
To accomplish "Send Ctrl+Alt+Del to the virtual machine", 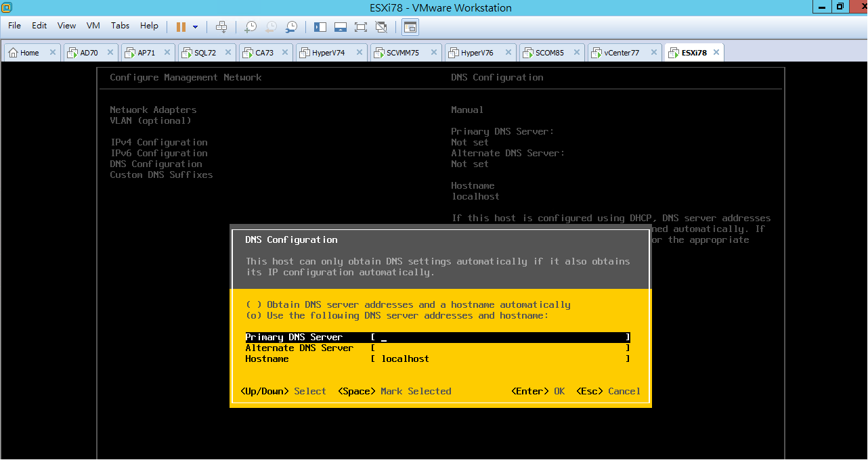I will [x=221, y=26].
